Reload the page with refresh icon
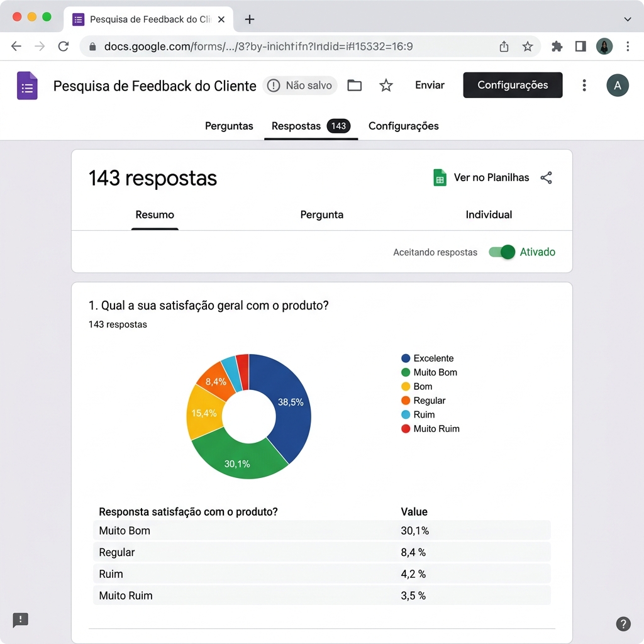644x644 pixels. 64,46
